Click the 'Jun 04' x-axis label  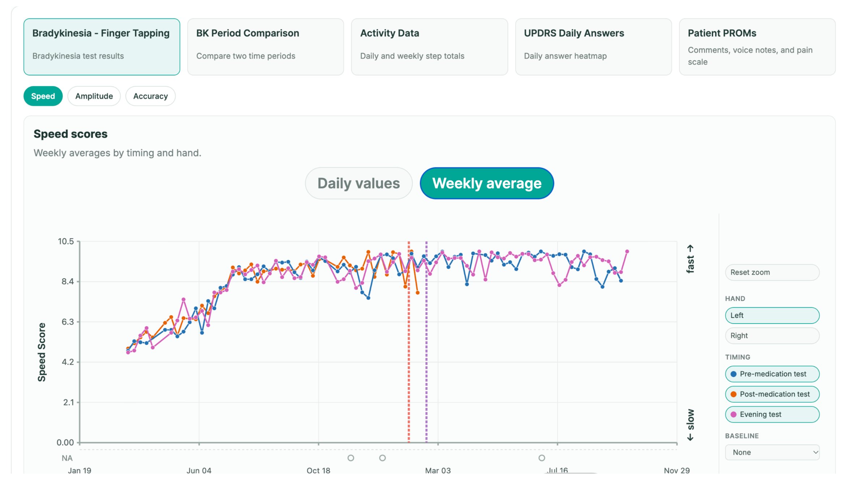click(199, 471)
